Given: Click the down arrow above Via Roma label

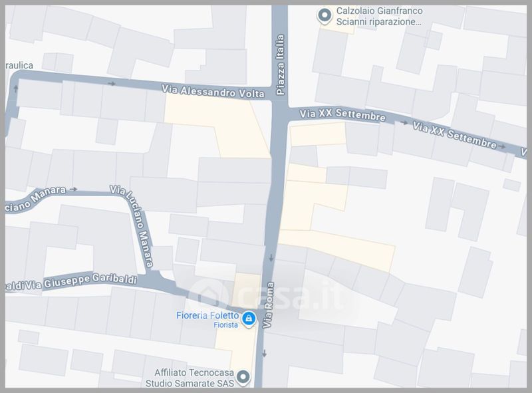Looking at the screenshot, I should click(271, 258).
